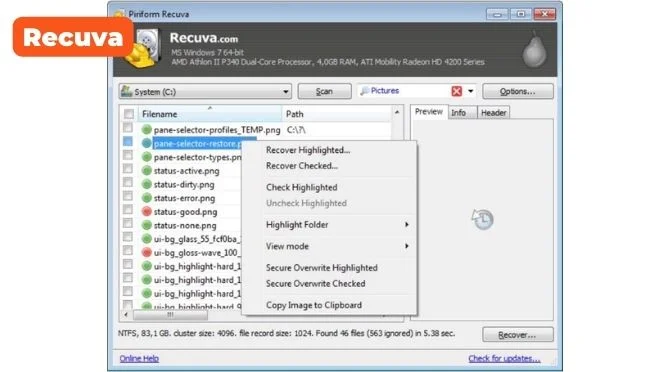This screenshot has width=670, height=372.
Task: Choose Recover Highlighted... from context menu
Action: click(x=308, y=150)
